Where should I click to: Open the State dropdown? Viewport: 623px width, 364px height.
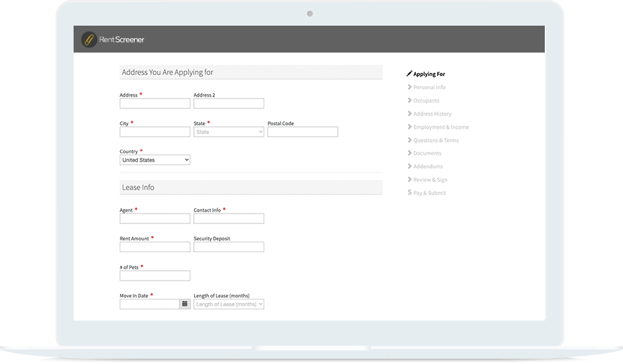(x=229, y=132)
